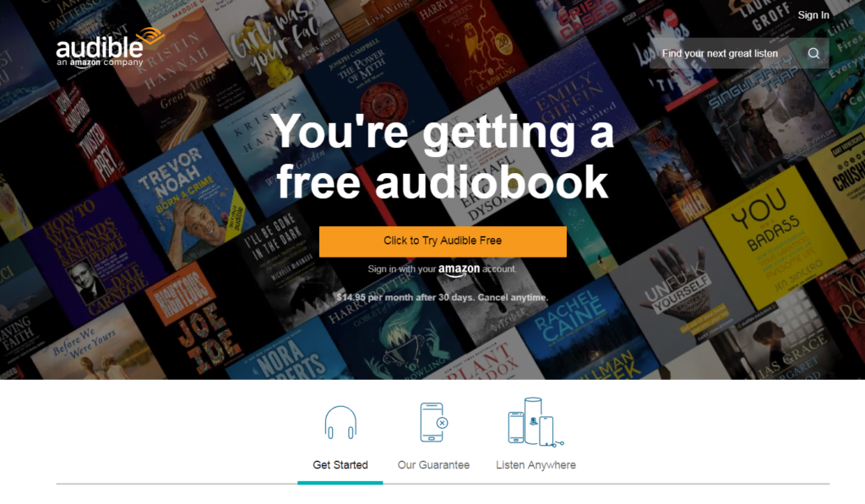The image size is (865, 504).
Task: Click the devices icon above Listen Anywhere
Action: point(536,422)
